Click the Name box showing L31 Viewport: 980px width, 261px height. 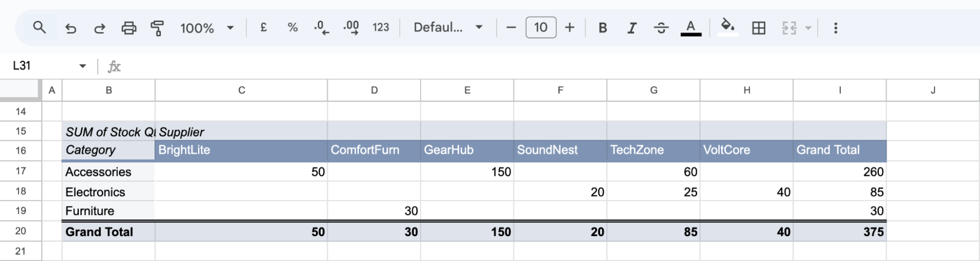(43, 66)
